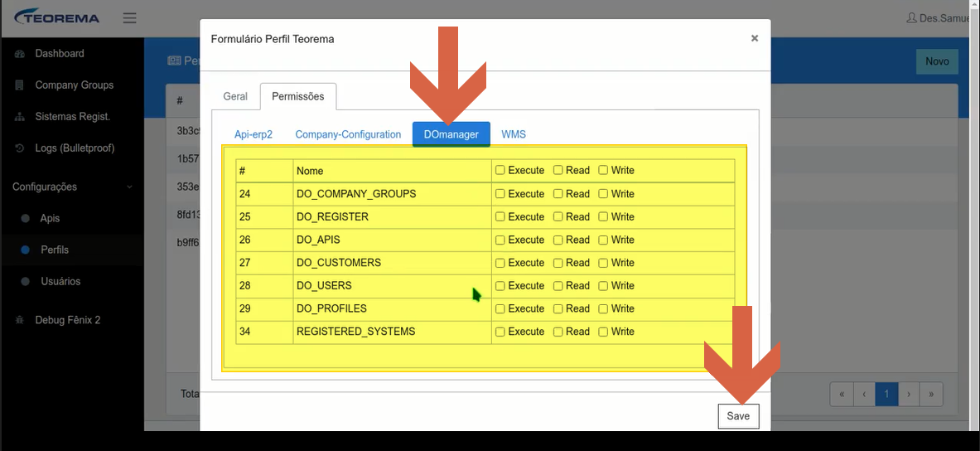The width and height of the screenshot is (980, 451).
Task: Collapse the Configurações section
Action: click(x=72, y=187)
